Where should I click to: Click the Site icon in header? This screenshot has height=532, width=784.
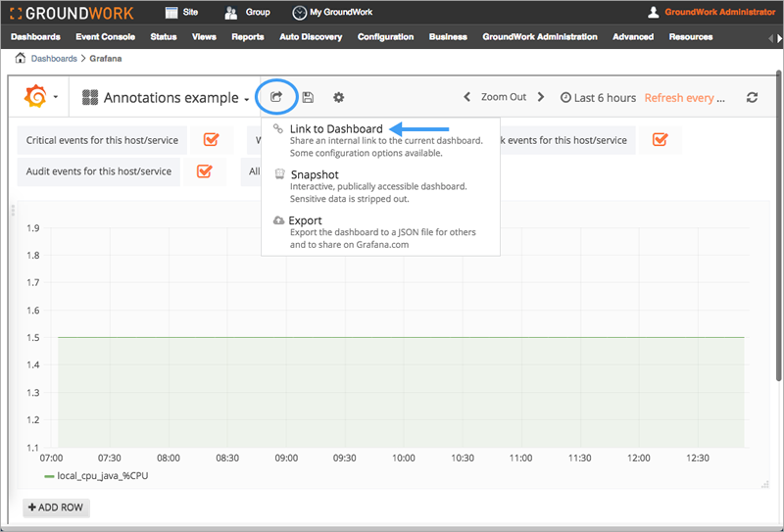[171, 13]
